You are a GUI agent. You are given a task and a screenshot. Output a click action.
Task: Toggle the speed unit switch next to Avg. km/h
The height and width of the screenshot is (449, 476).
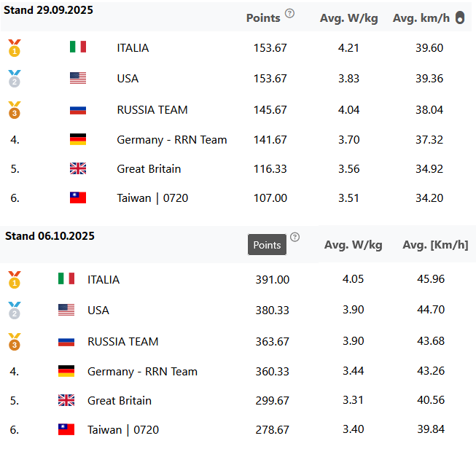click(459, 18)
